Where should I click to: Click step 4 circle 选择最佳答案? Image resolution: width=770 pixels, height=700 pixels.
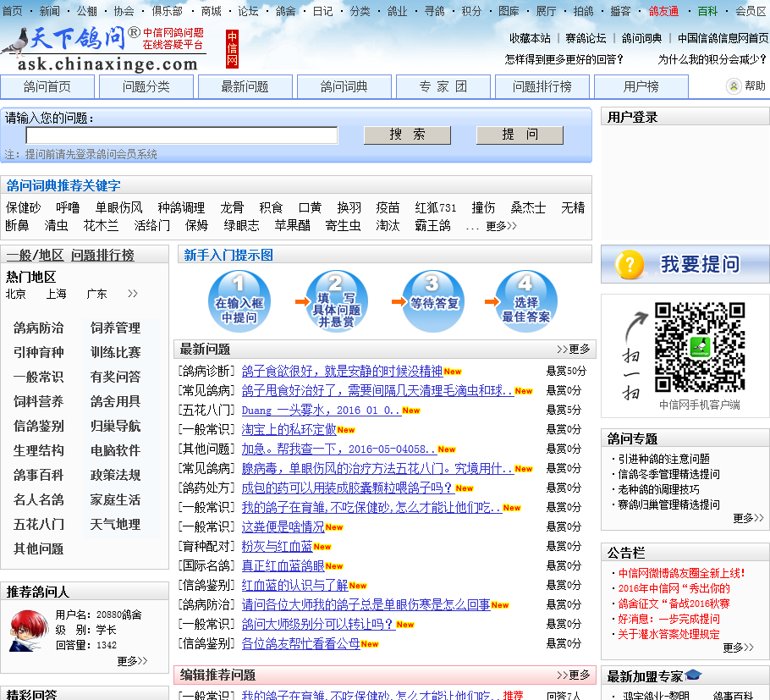point(526,301)
